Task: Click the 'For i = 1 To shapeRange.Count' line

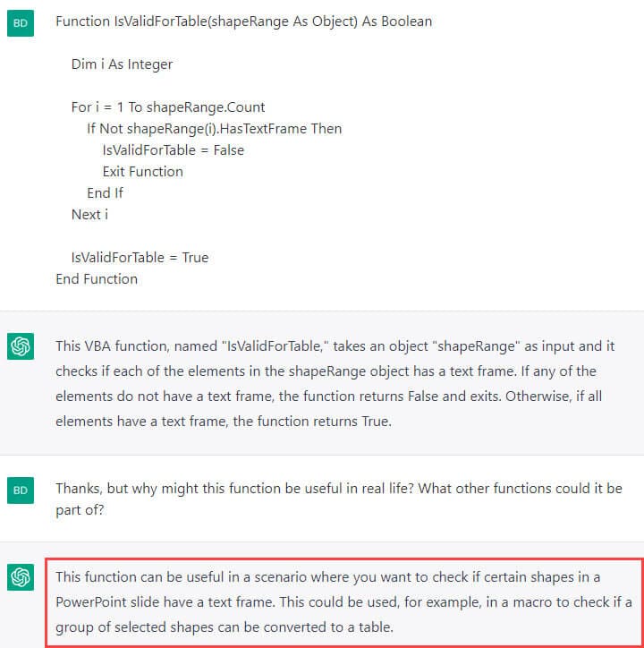Action: [x=168, y=107]
